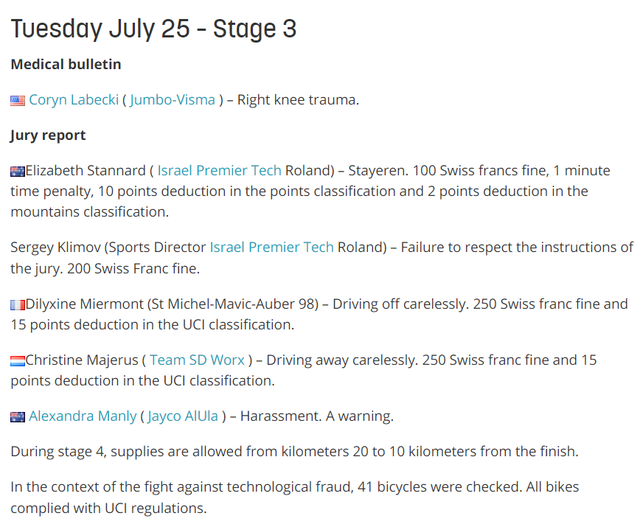Open the Alexandra Manly rider link

pyautogui.click(x=83, y=416)
